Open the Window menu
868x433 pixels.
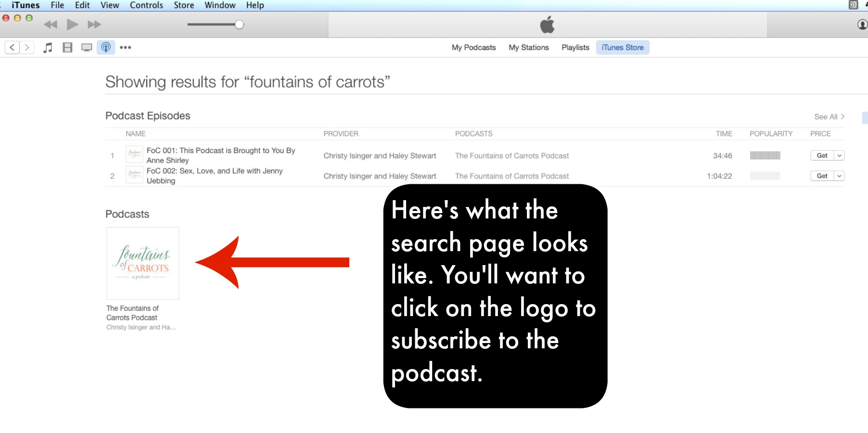pos(220,5)
